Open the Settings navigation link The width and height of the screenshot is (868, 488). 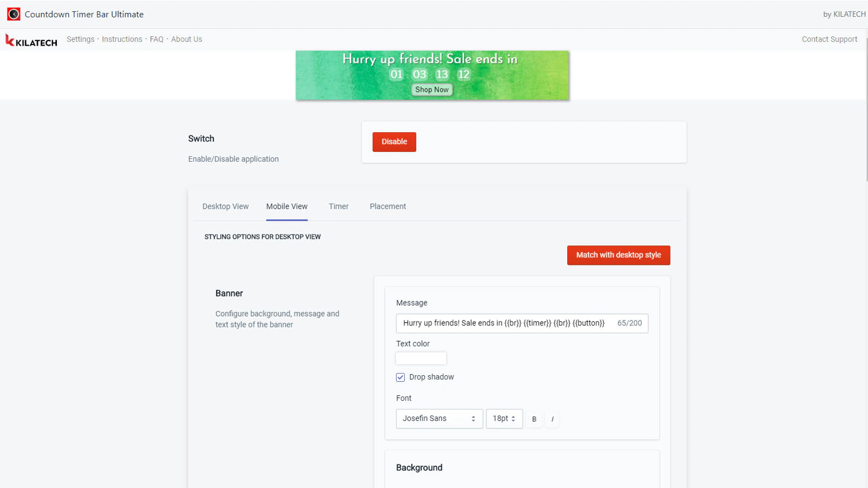click(80, 39)
